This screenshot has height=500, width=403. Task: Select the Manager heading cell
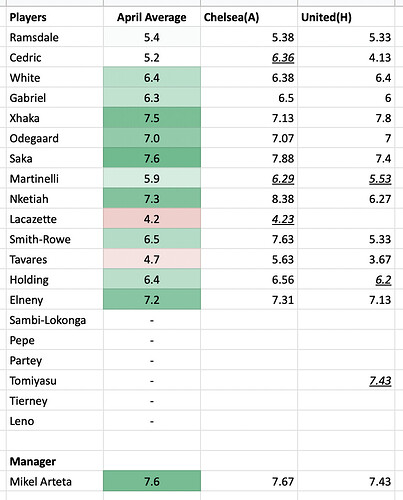(55, 461)
